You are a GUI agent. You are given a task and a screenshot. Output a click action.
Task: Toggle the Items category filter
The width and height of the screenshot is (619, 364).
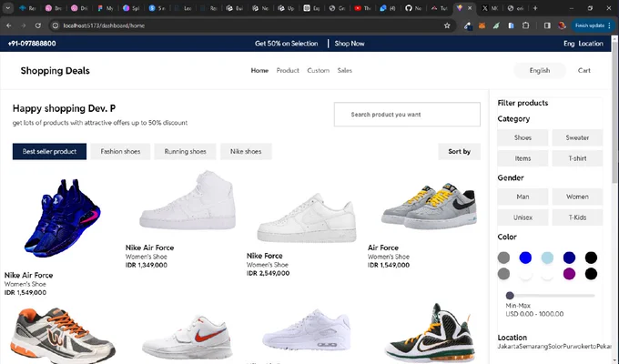click(523, 158)
